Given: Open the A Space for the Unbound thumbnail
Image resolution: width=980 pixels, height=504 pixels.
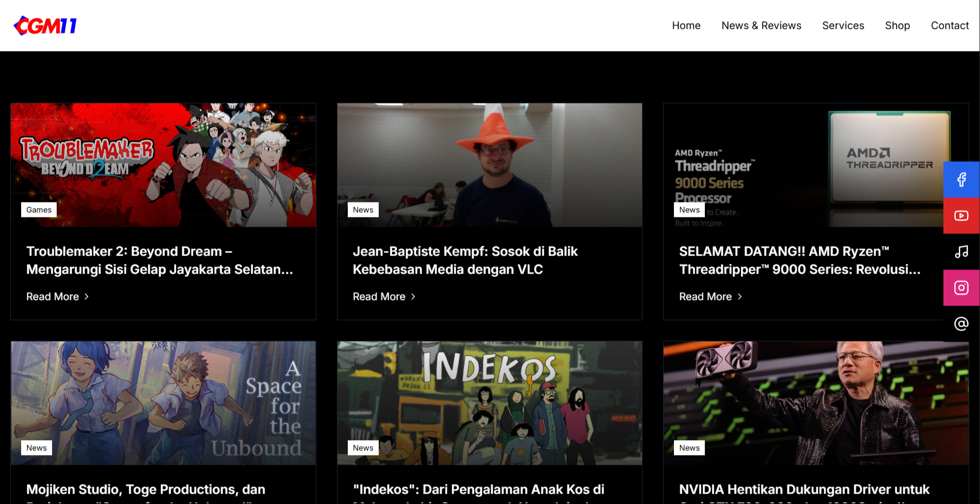Looking at the screenshot, I should [x=163, y=403].
